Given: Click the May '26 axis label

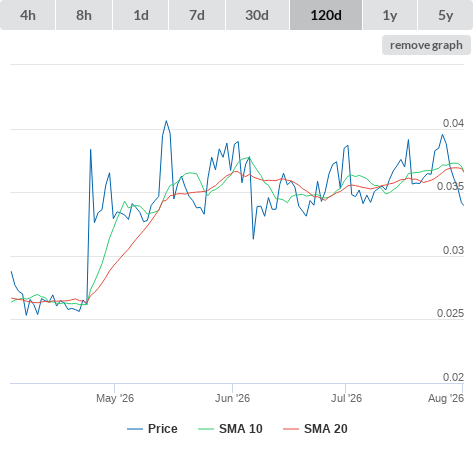Looking at the screenshot, I should pos(115,398).
